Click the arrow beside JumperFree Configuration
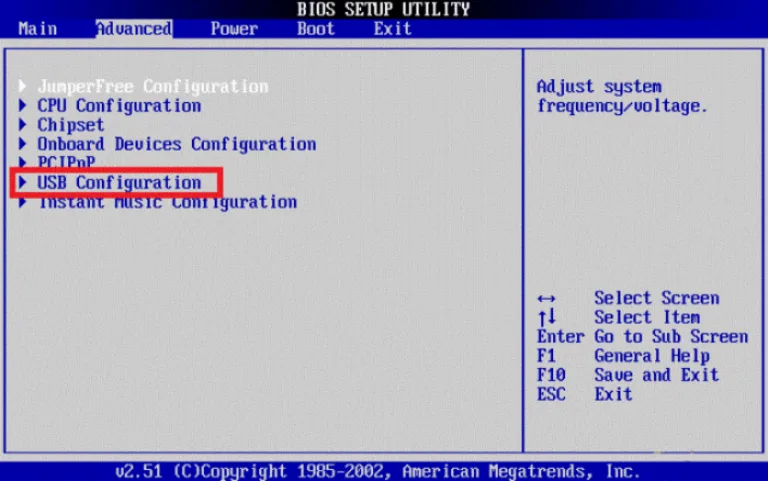Viewport: 768px width, 481px height. [x=22, y=86]
